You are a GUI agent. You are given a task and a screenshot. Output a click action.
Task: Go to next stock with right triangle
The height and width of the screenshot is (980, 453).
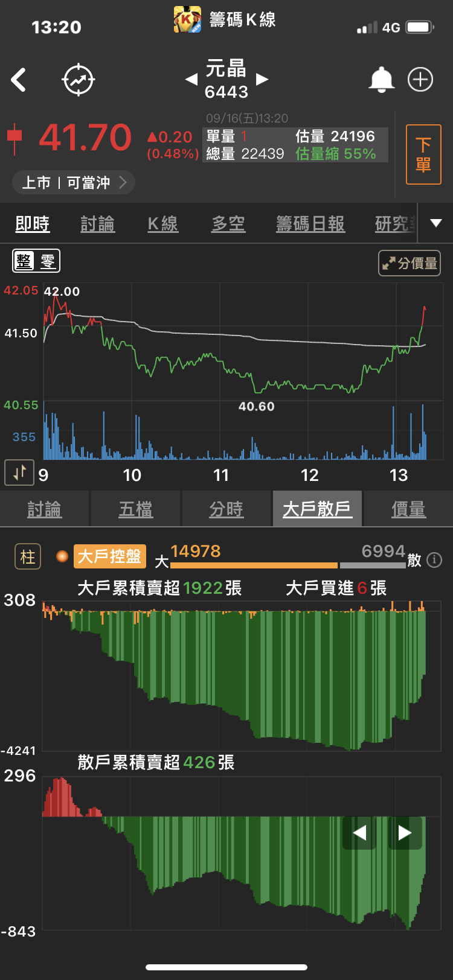pyautogui.click(x=262, y=80)
